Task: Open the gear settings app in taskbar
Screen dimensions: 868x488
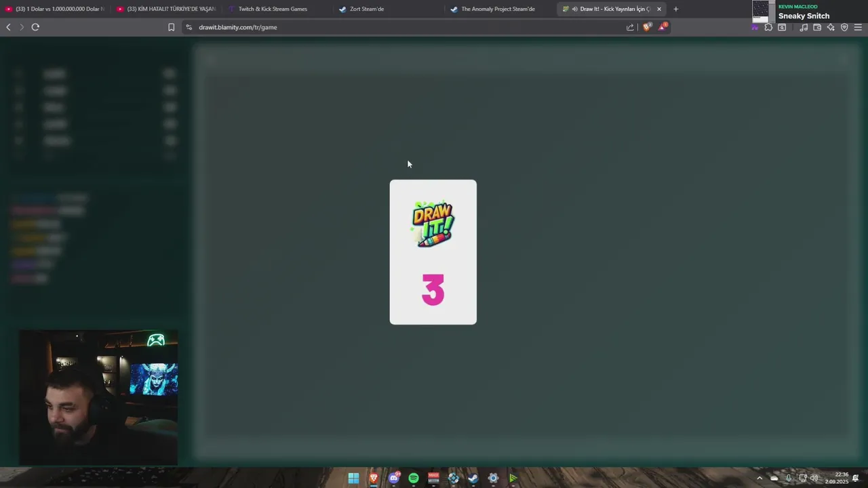Action: click(493, 479)
